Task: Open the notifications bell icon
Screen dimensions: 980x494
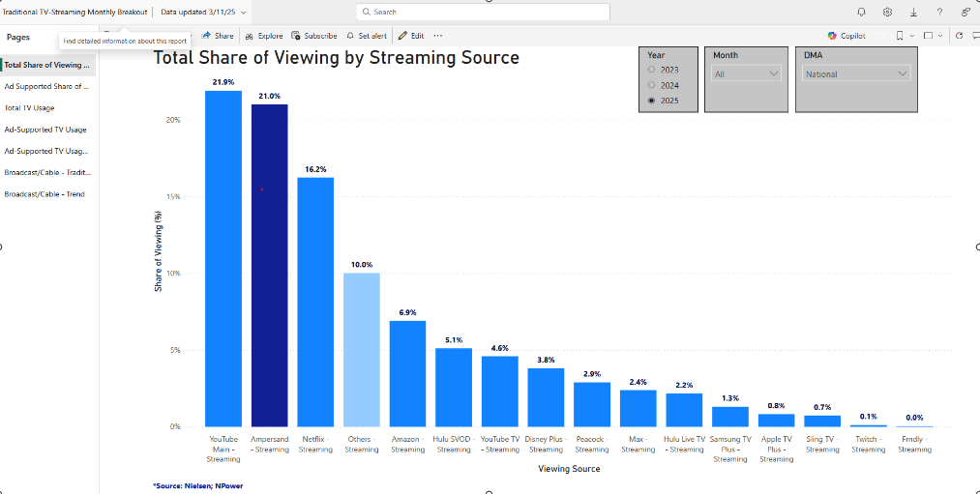Action: tap(861, 12)
